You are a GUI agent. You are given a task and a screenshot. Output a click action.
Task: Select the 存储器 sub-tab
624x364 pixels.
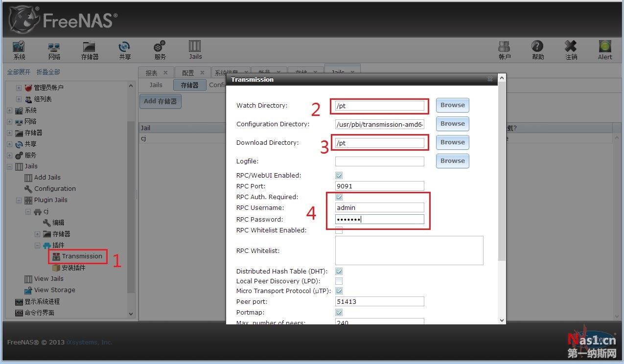(189, 85)
